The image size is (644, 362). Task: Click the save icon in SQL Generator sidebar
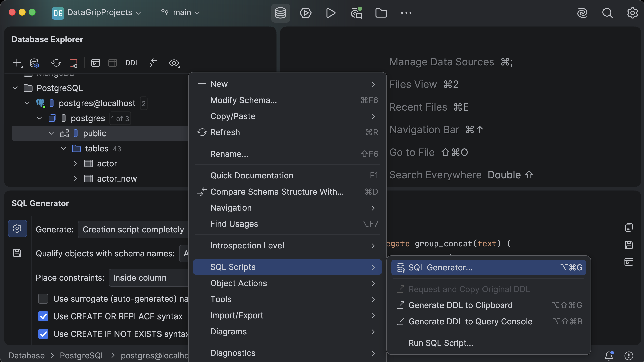tap(17, 253)
